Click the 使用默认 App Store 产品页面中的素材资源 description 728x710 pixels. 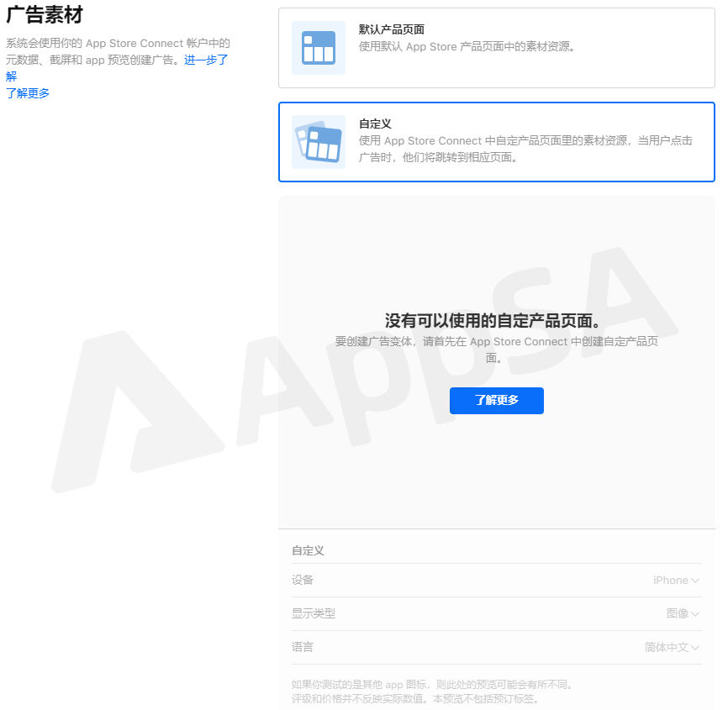click(x=467, y=46)
